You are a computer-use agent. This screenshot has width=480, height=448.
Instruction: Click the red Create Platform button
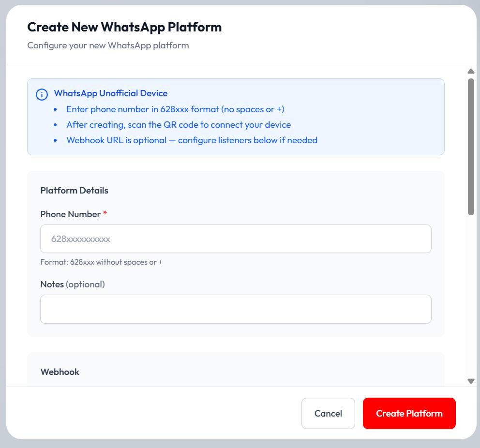(x=409, y=414)
